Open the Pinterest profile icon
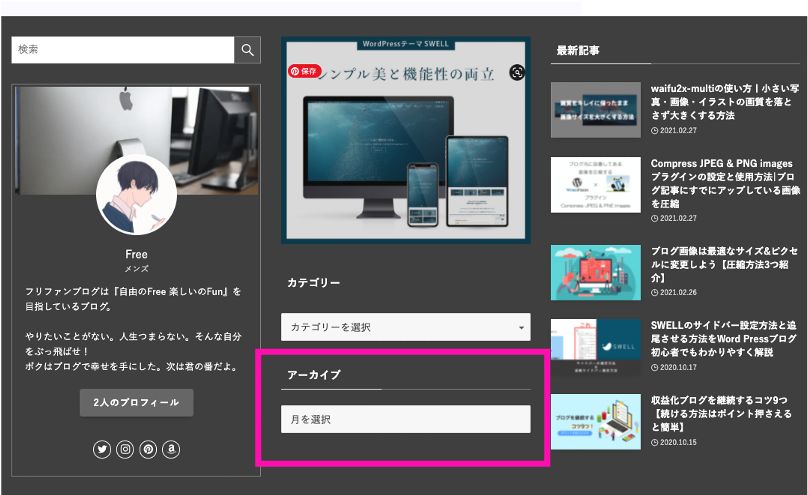The height and width of the screenshot is (495, 808). [148, 450]
